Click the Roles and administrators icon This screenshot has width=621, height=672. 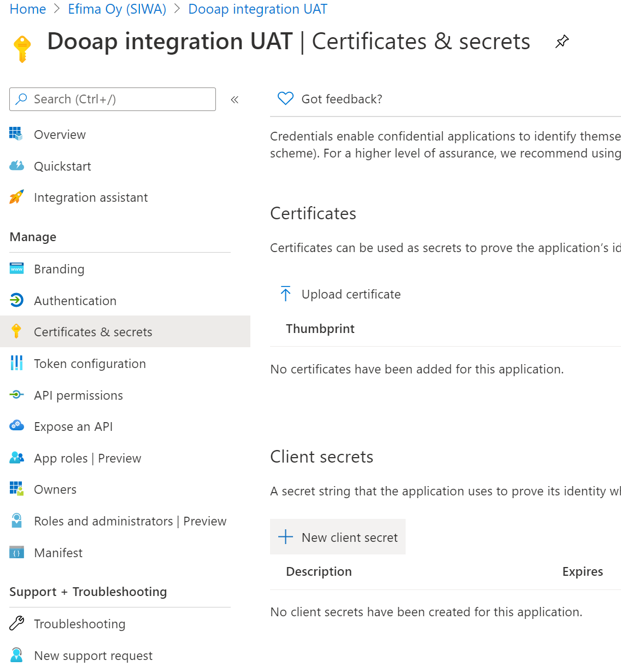(x=16, y=521)
